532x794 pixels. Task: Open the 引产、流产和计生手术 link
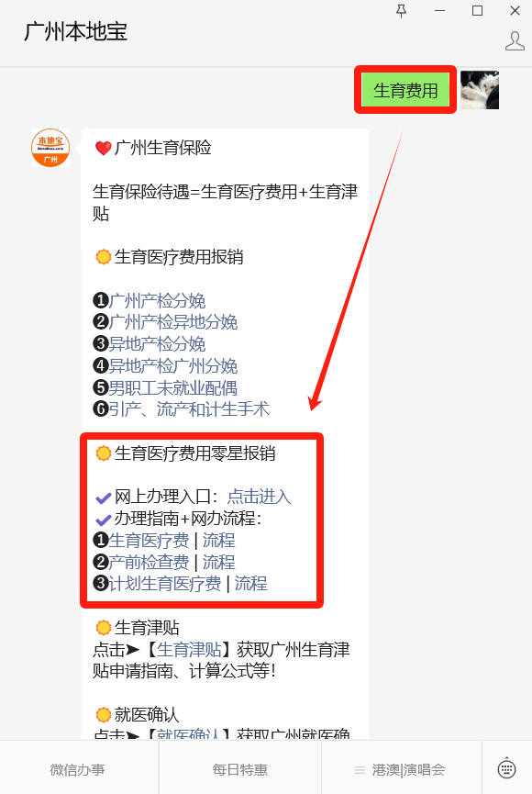tap(189, 408)
